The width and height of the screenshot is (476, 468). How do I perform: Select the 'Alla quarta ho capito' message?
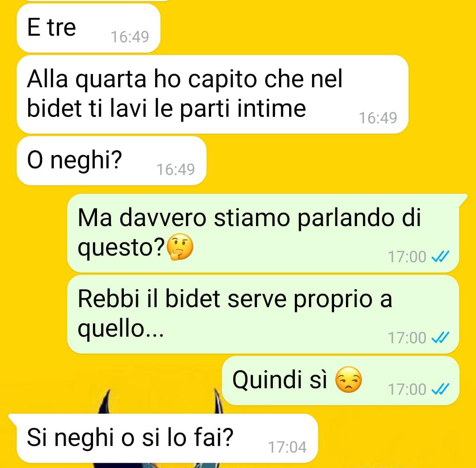tap(212, 94)
